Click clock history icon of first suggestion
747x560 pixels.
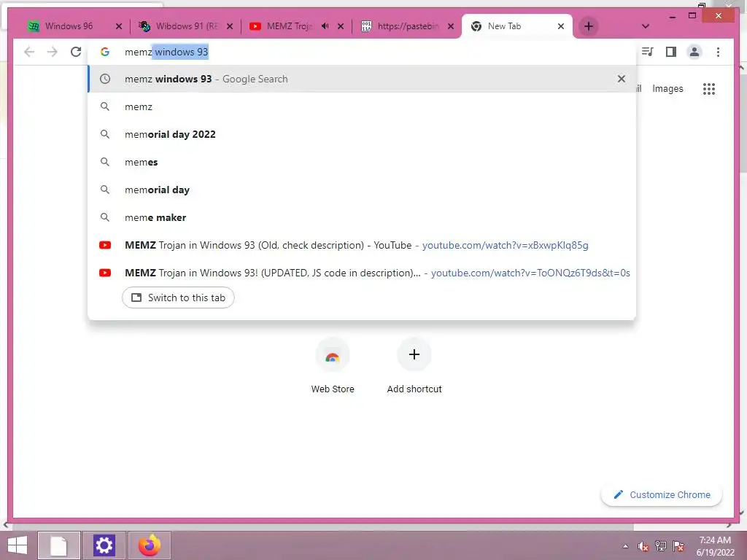tap(105, 79)
